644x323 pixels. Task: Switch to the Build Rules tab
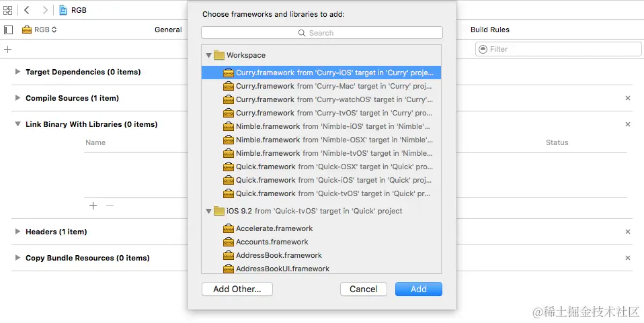(x=490, y=30)
